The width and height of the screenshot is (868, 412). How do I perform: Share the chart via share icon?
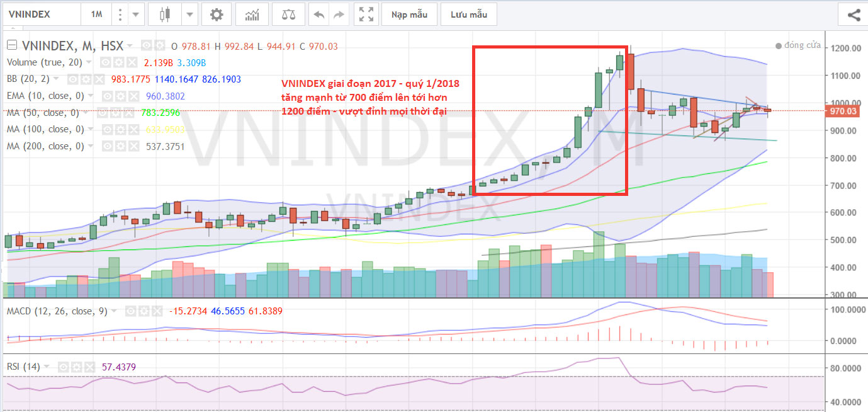click(854, 14)
